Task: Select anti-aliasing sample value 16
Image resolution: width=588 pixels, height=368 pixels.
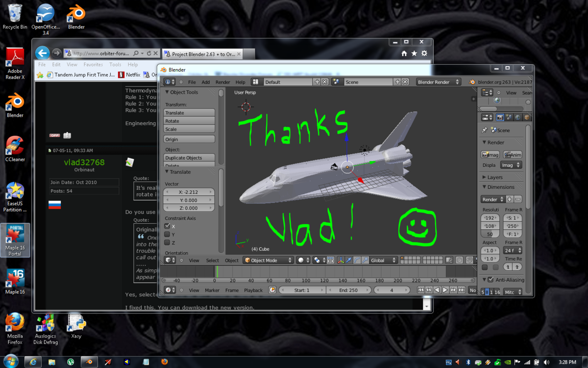Action: 497,292
